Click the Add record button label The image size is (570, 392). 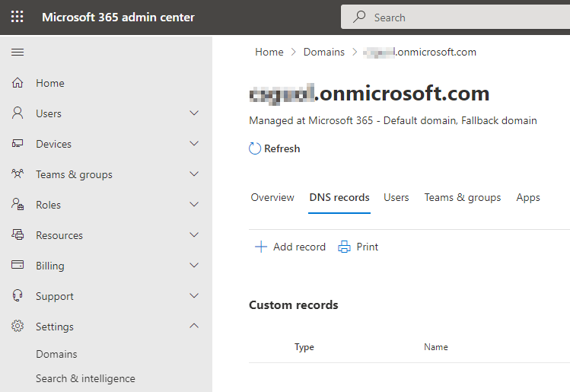pos(299,247)
